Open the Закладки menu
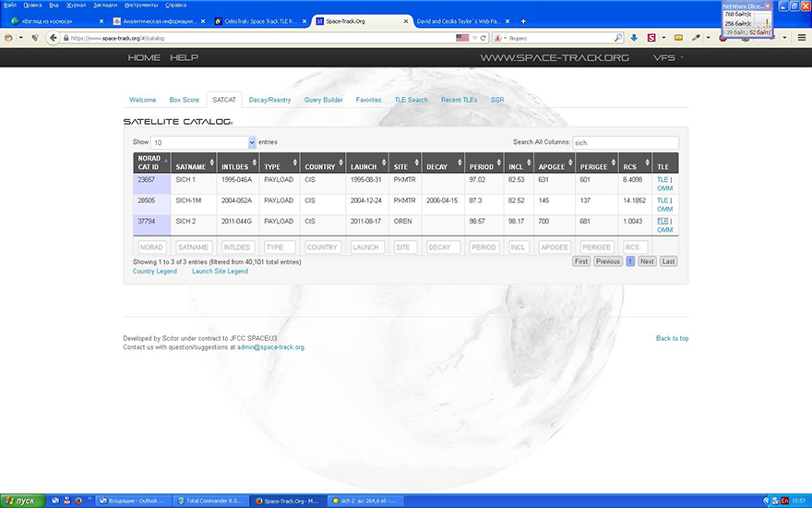Viewport: 812px width, 508px height. pos(105,6)
